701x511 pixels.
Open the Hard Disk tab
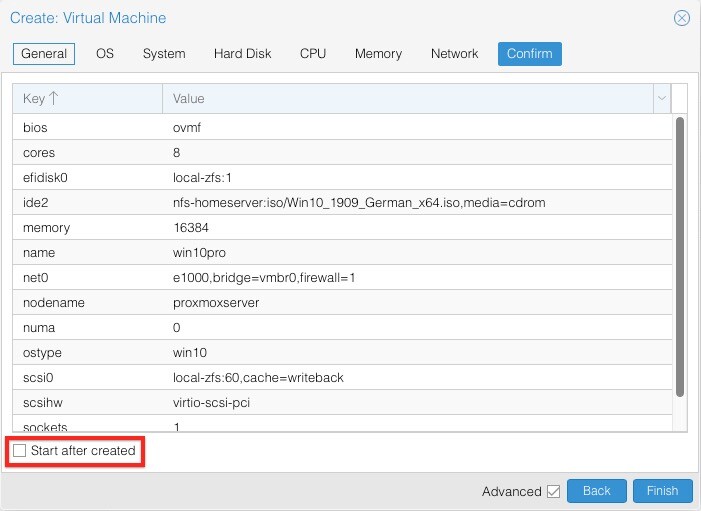point(243,54)
